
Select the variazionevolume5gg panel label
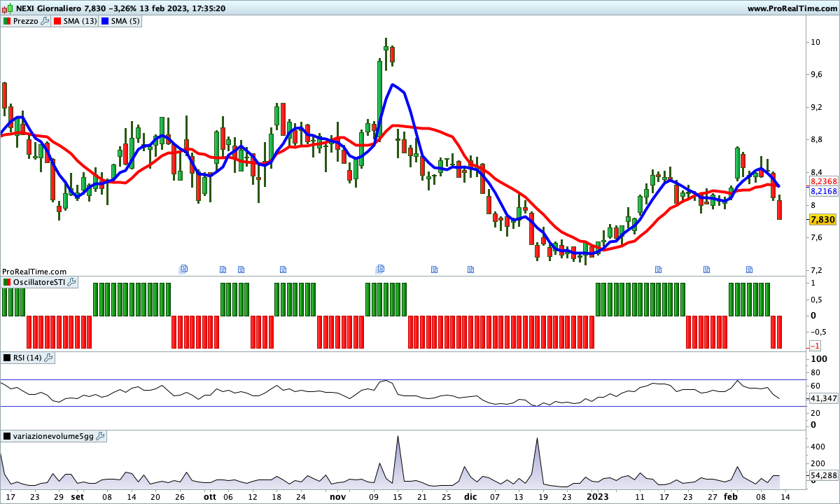[53, 436]
